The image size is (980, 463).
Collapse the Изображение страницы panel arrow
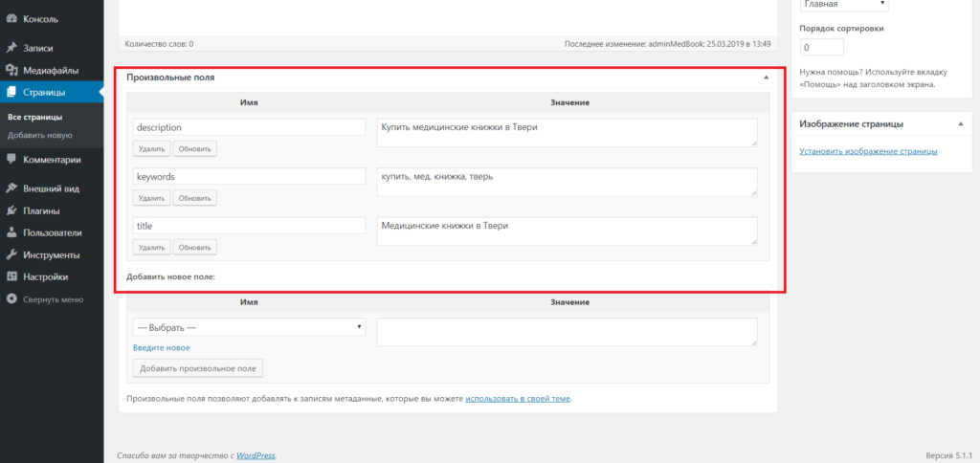(960, 124)
